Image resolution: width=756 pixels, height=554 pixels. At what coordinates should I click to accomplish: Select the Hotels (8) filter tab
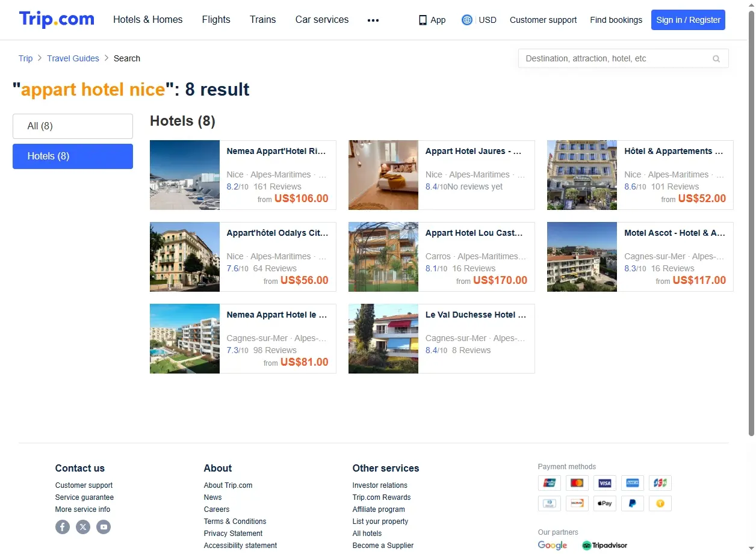pos(73,156)
